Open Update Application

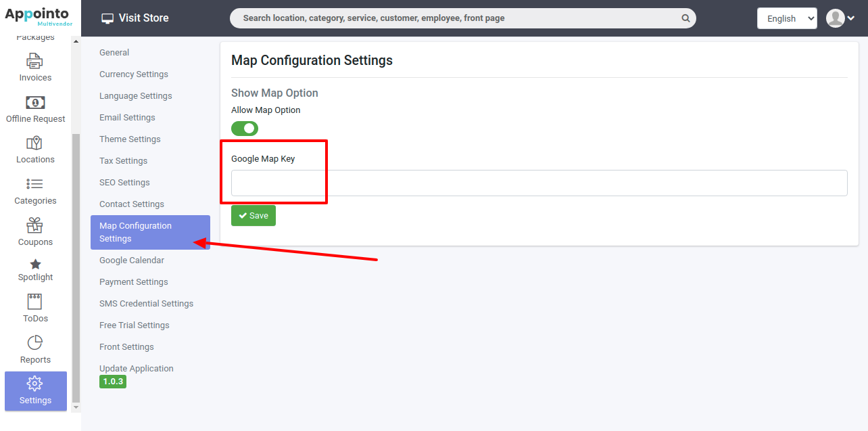click(137, 369)
